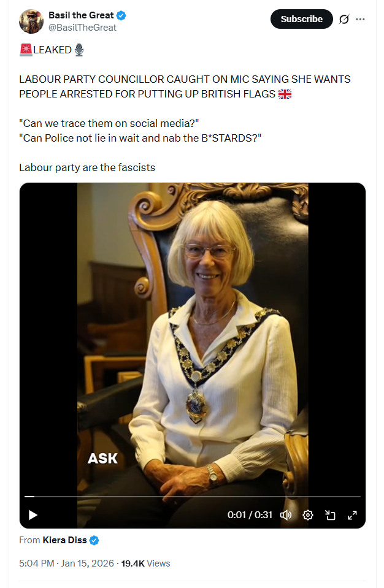Mute the video sound

coord(286,515)
